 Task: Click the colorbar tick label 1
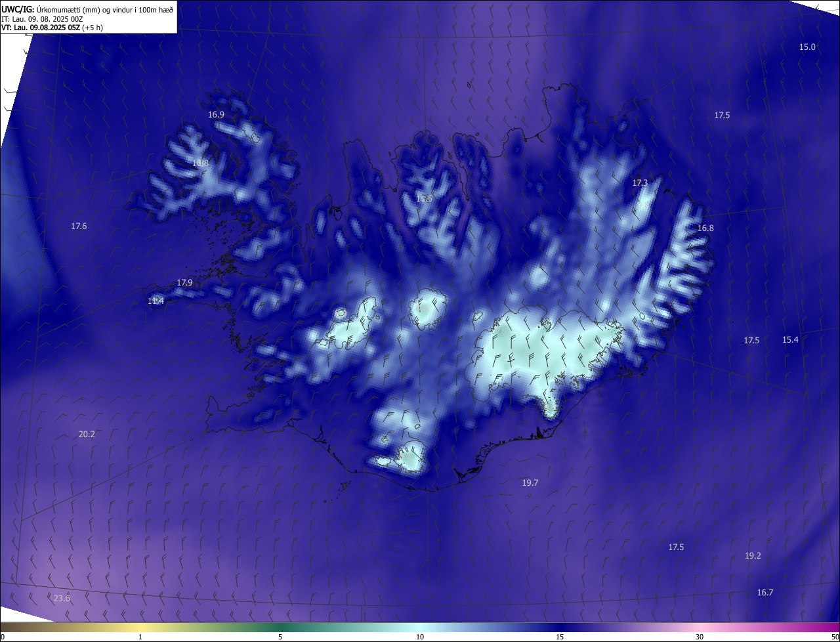coord(140,637)
